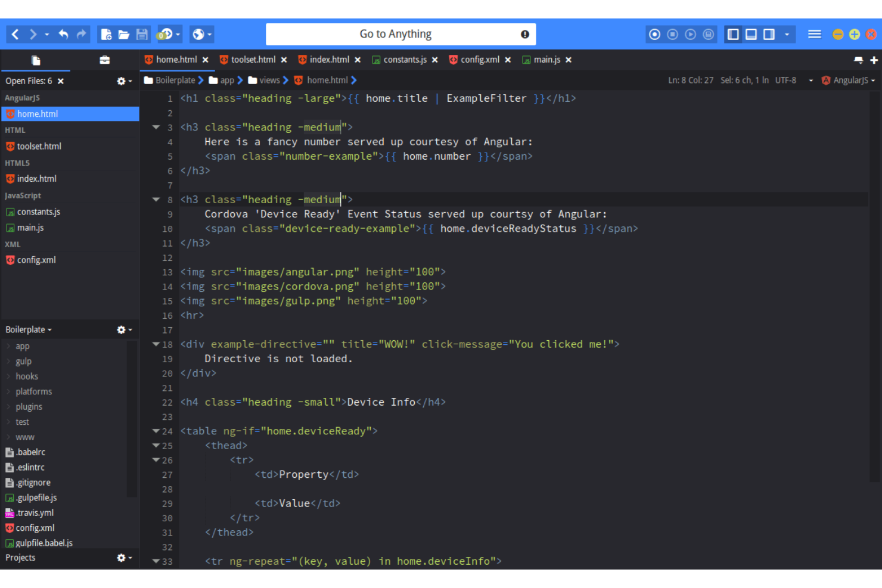Click the app breadcrumb folder
Viewport: 882px width, 588px height.
coord(222,80)
